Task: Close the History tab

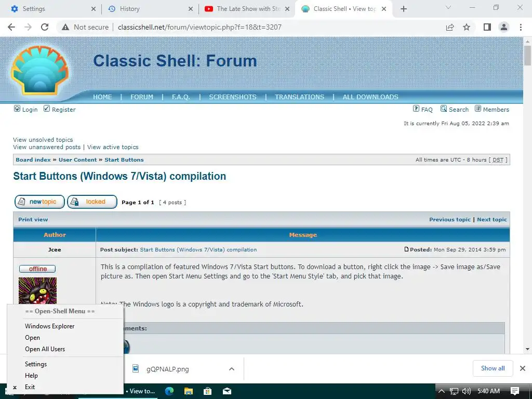Action: pos(191,9)
